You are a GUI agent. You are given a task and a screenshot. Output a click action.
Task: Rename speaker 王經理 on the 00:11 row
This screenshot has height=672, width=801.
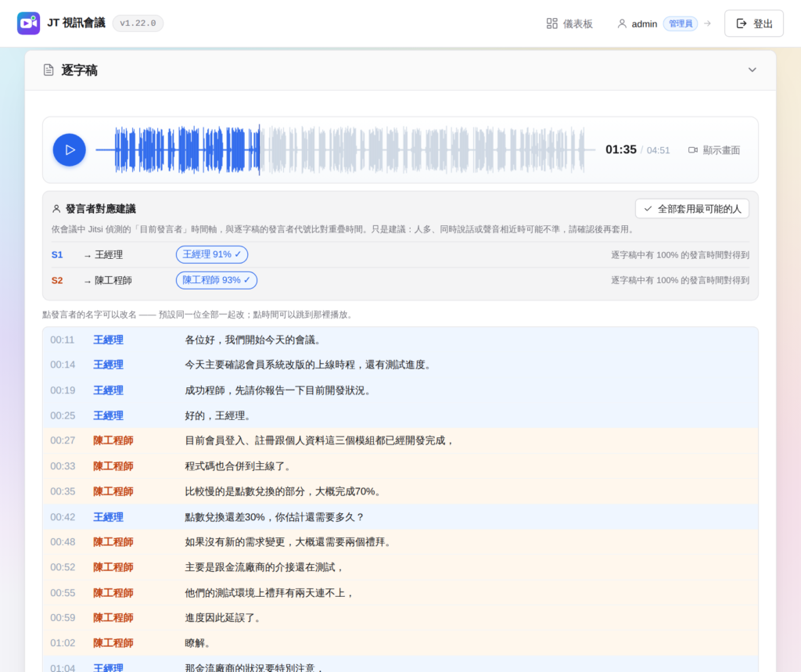(x=108, y=340)
